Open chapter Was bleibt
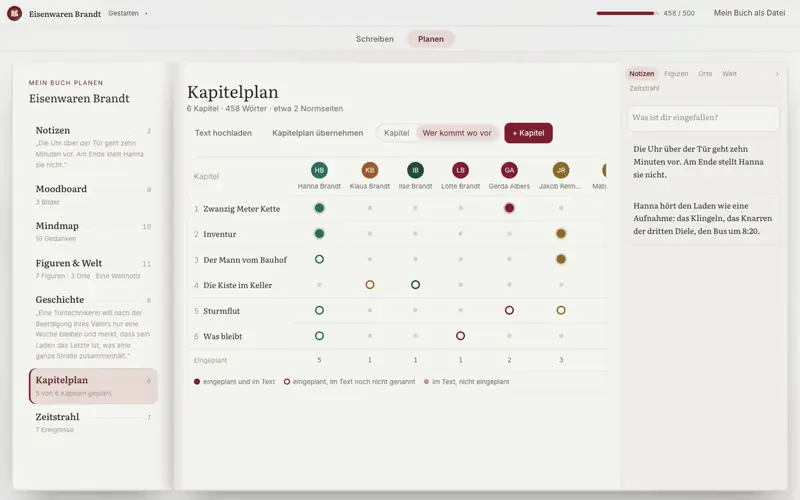Viewport: 800px width, 500px height. pos(222,336)
